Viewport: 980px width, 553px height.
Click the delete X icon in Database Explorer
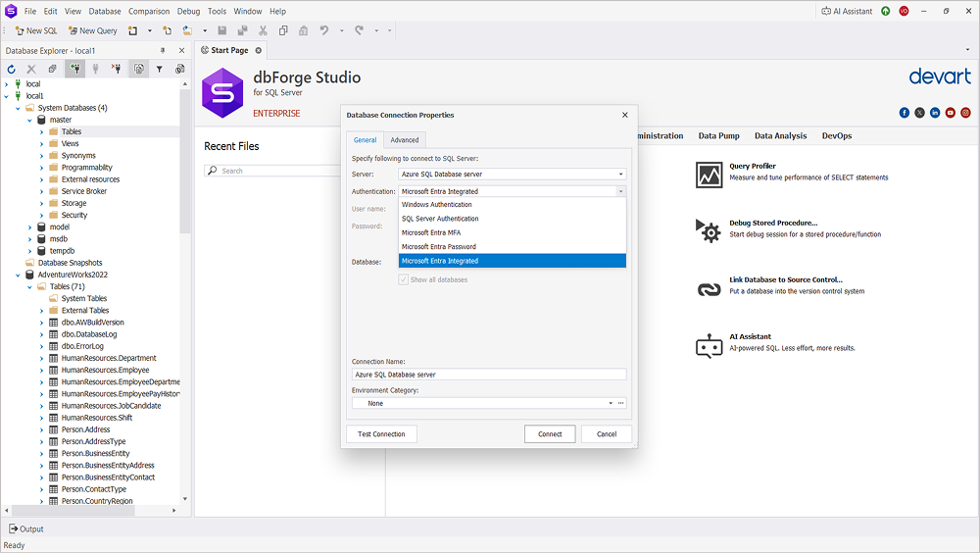point(31,69)
